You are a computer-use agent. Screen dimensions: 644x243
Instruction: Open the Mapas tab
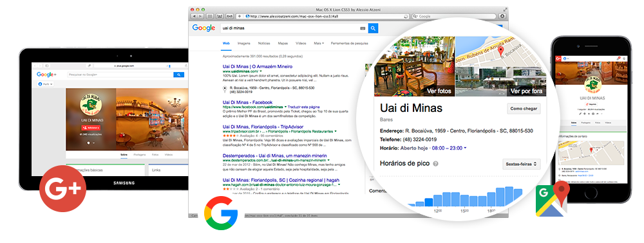[x=283, y=43]
